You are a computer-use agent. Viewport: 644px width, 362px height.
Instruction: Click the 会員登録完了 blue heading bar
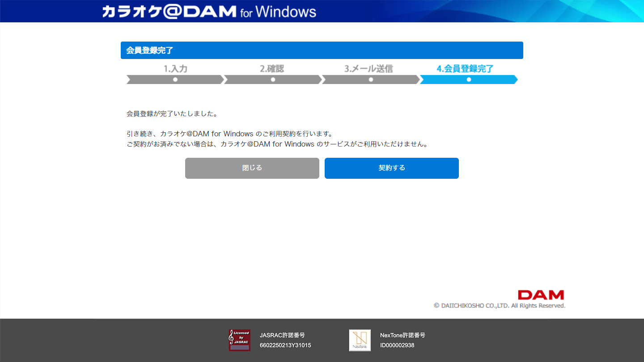[322, 50]
